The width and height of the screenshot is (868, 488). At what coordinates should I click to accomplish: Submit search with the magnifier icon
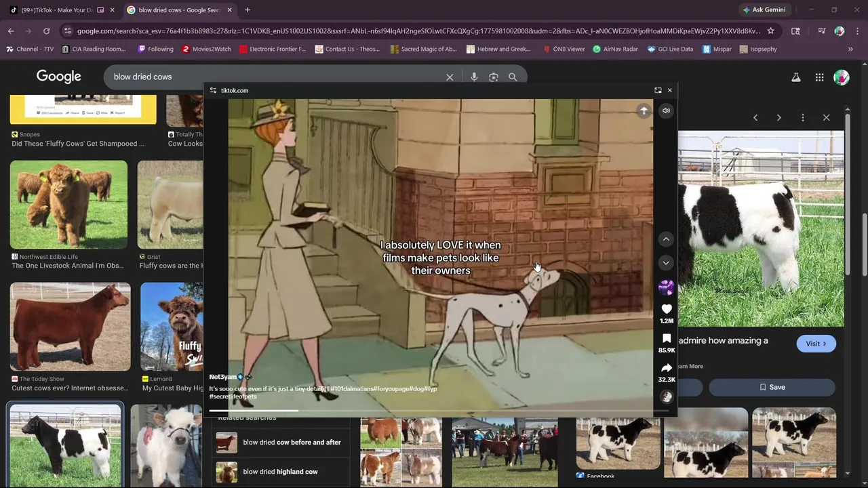513,77
